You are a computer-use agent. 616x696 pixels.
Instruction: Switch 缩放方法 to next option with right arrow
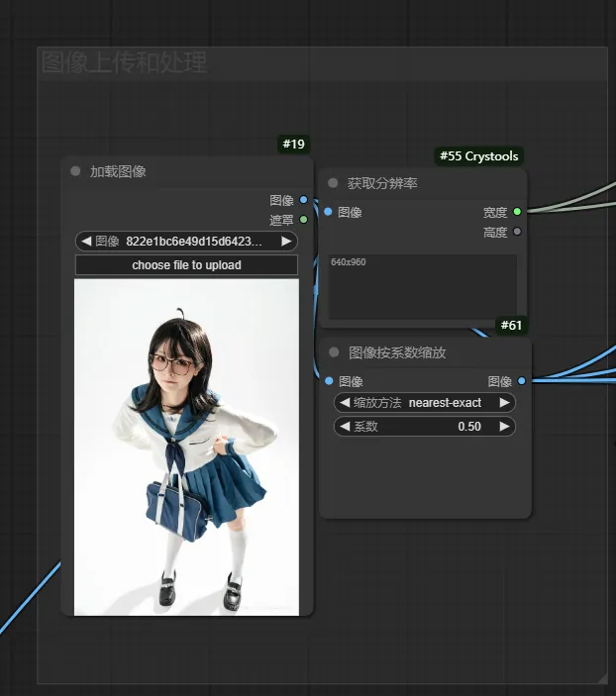click(504, 403)
